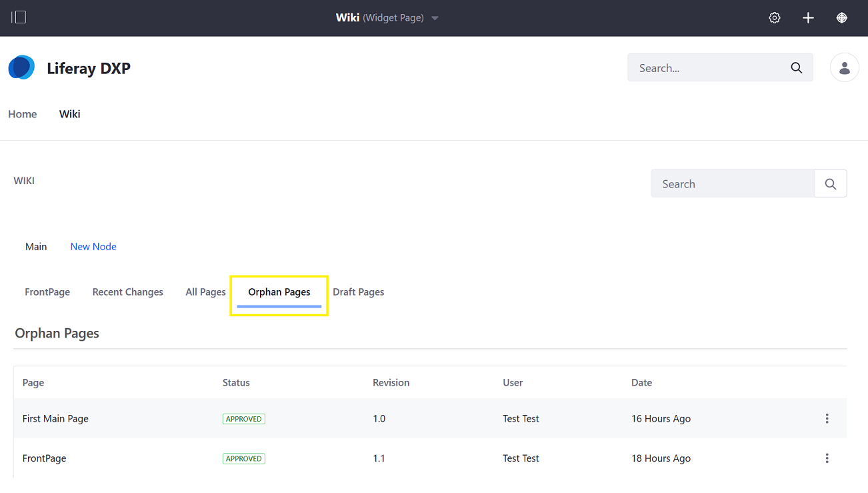Open the First Main Page entry
868x493 pixels.
pos(55,419)
